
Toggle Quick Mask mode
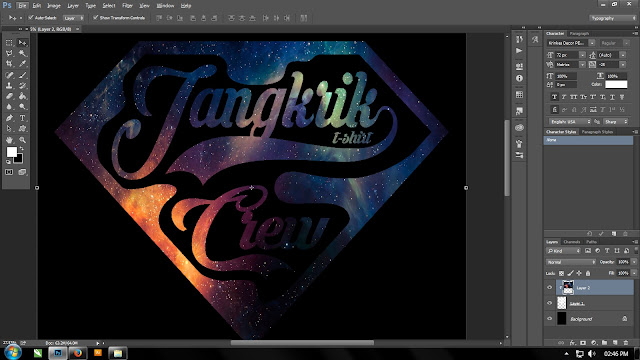tap(9, 172)
